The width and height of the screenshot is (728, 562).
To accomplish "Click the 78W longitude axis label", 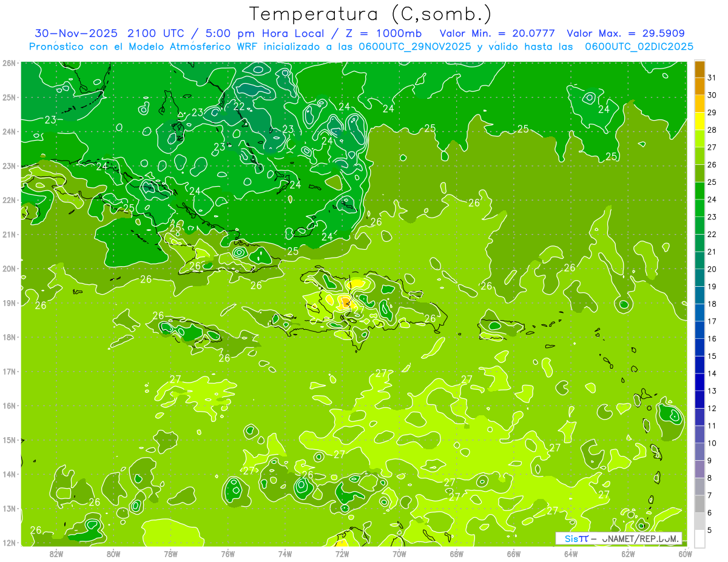I will (x=170, y=553).
